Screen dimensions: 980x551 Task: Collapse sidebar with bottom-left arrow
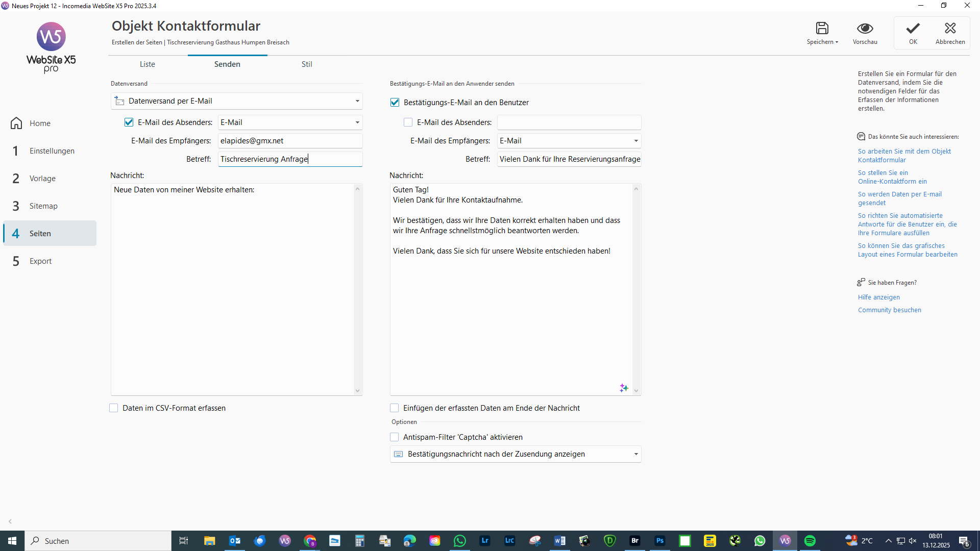[10, 521]
